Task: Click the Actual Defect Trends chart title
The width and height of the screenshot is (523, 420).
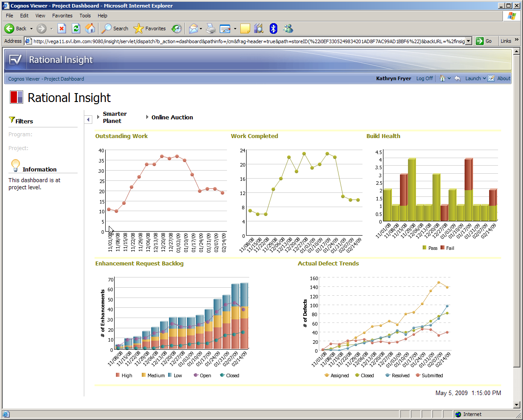Action: pyautogui.click(x=328, y=264)
